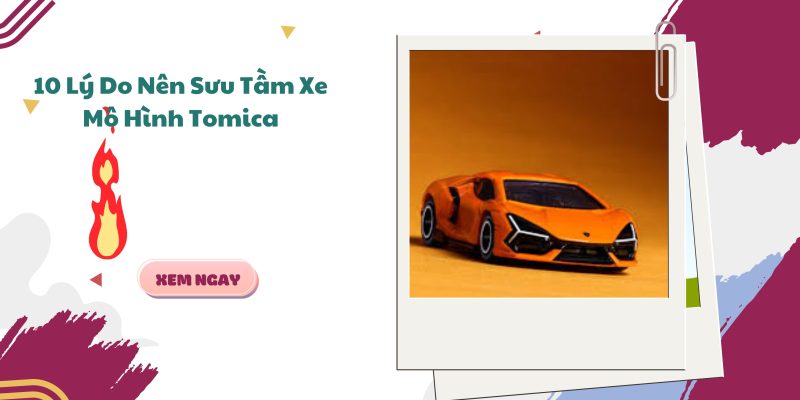Click the gold curved stripes at bottom left
Viewport: 800px width, 400px height.
[x=33, y=390]
